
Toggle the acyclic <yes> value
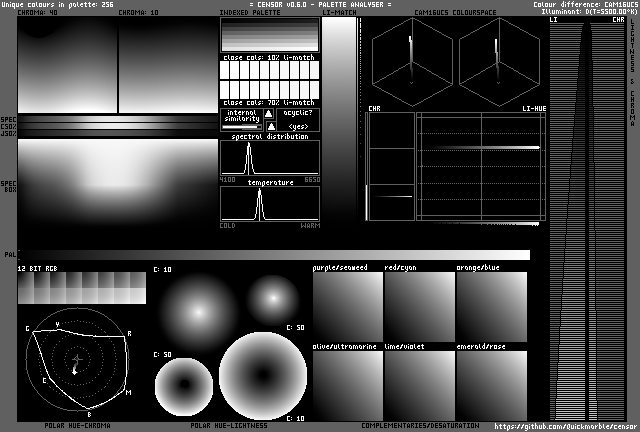[299, 127]
